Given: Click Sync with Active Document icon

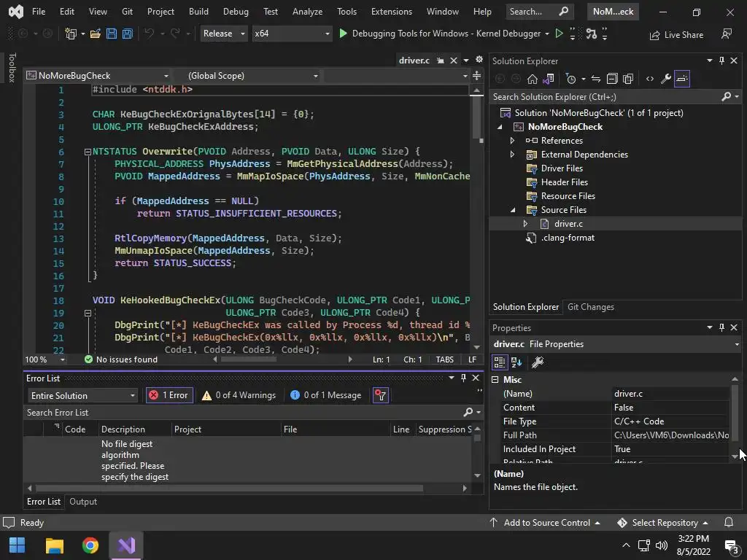Looking at the screenshot, I should pyautogui.click(x=596, y=79).
